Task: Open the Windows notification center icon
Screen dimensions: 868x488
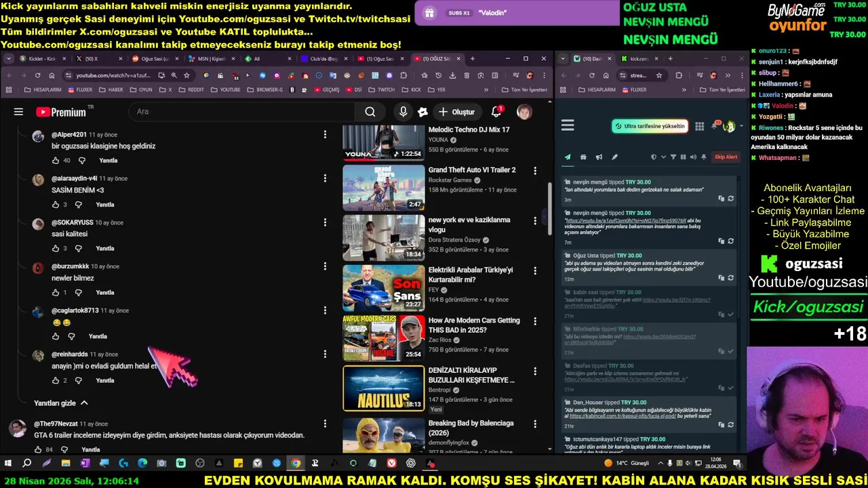Action: pyautogui.click(x=737, y=463)
